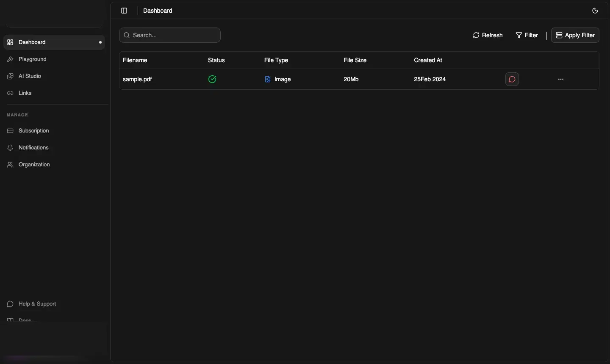Select the Dashboard sidebar entry
Screen dimensions: 610x364
[54, 42]
